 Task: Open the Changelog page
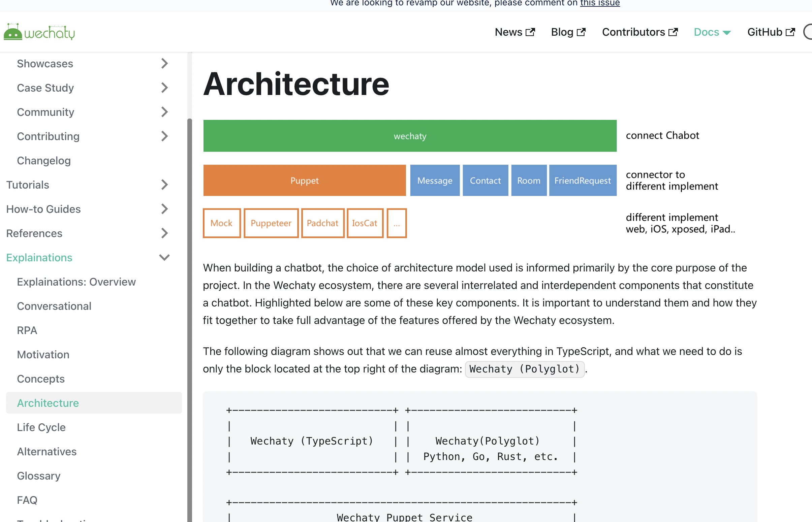click(x=44, y=161)
